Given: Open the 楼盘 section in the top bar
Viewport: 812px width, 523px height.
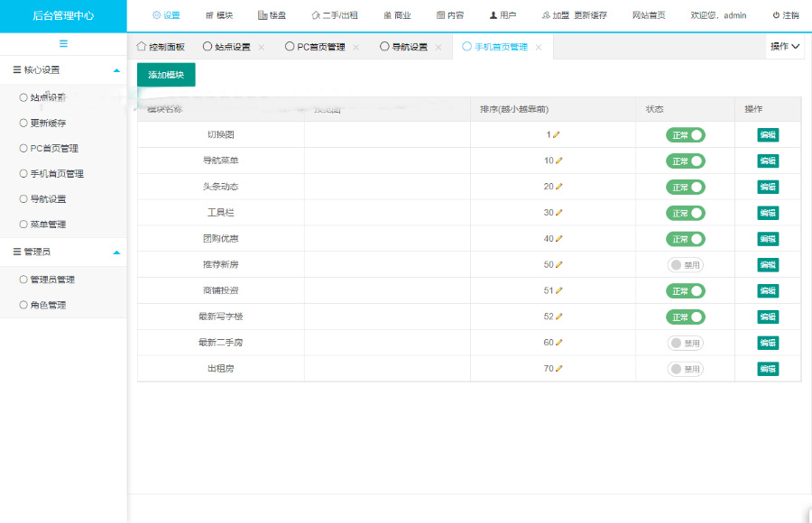Looking at the screenshot, I should [271, 15].
